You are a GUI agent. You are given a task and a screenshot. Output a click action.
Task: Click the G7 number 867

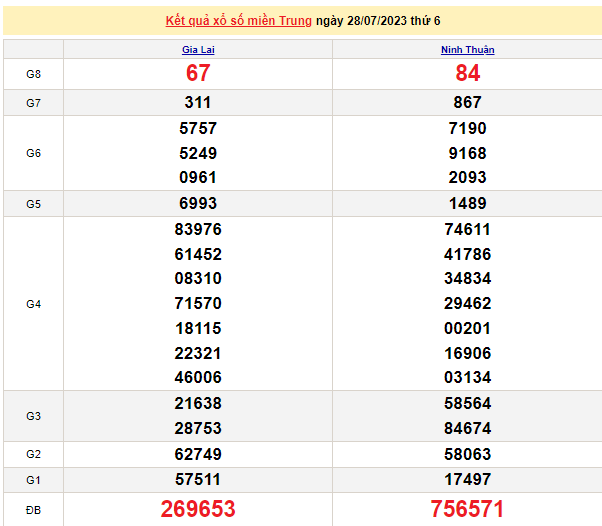click(467, 102)
